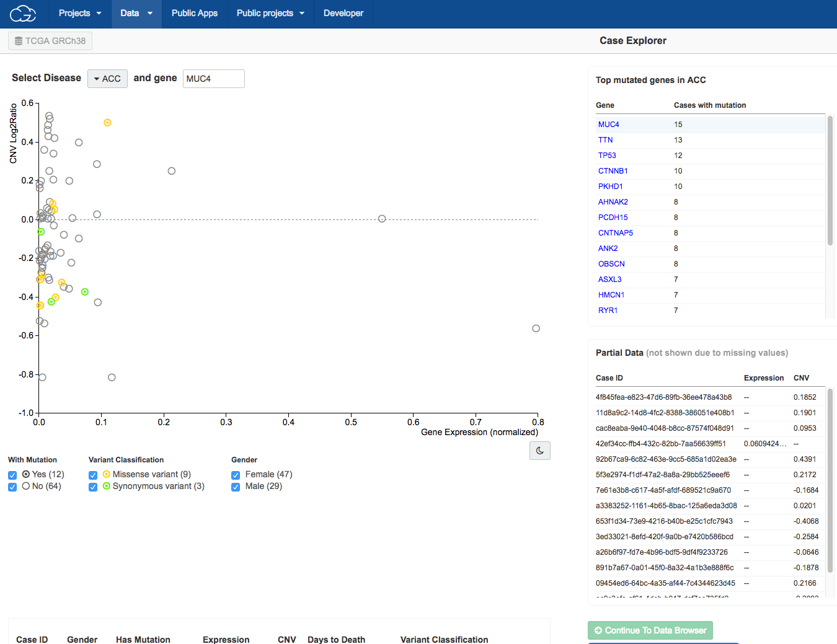Screen dimensions: 837x644
Task: Select OBSCN gene link
Action: tap(611, 264)
